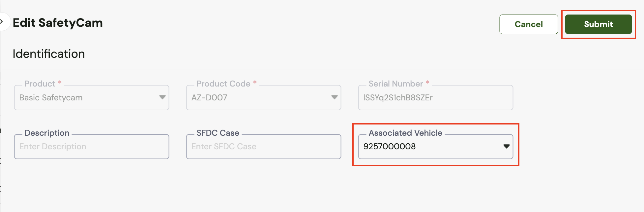The image size is (644, 212).
Task: Click the Serial Number field label
Action: click(x=395, y=84)
